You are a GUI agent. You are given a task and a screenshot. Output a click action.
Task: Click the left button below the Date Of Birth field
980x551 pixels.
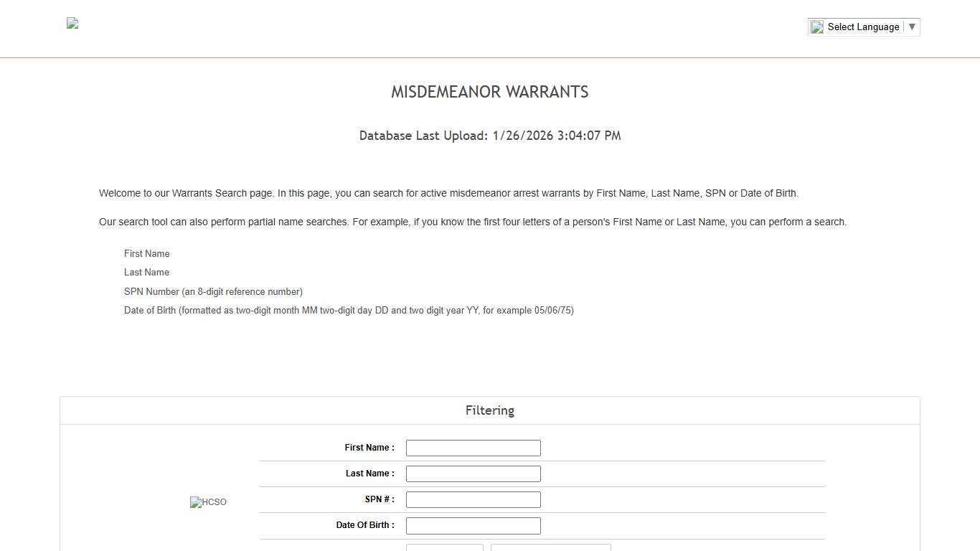pos(444,548)
